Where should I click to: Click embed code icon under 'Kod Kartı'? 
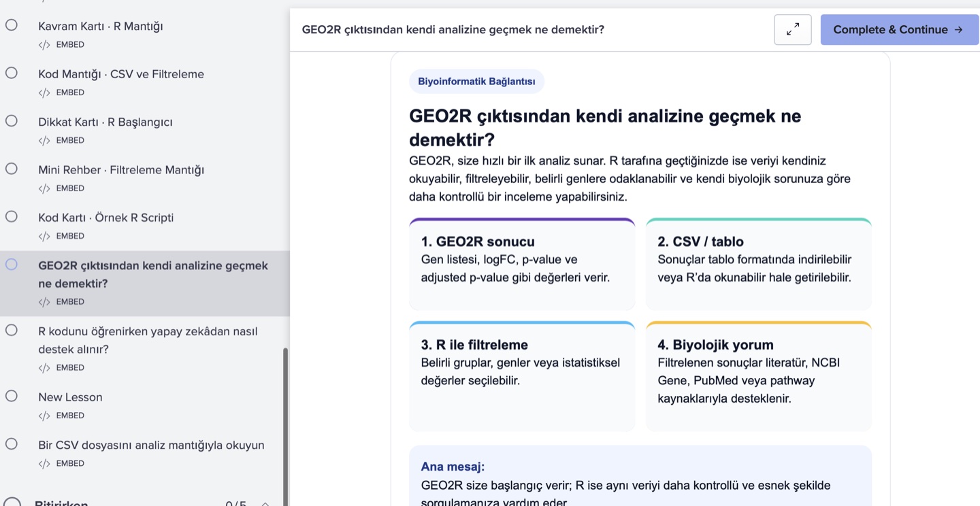[44, 237]
